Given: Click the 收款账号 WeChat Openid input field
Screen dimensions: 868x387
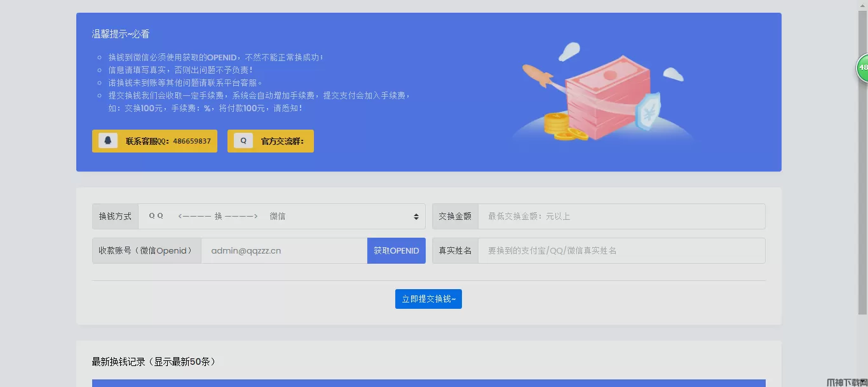Looking at the screenshot, I should pyautogui.click(x=284, y=250).
